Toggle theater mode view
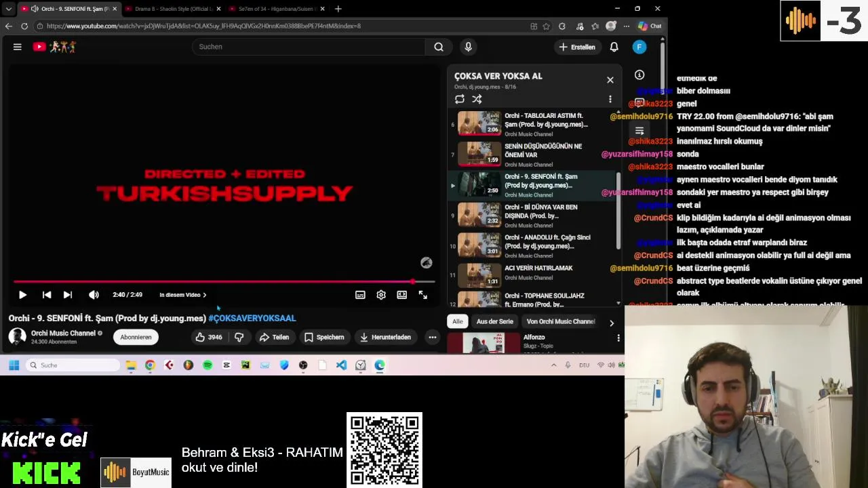Image resolution: width=868 pixels, height=488 pixels. (402, 295)
